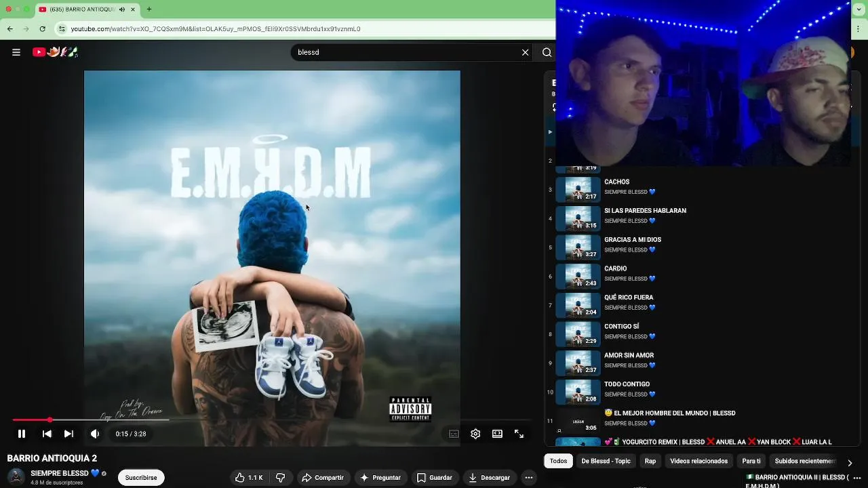
Task: Share the video with Compartir
Action: 323,478
